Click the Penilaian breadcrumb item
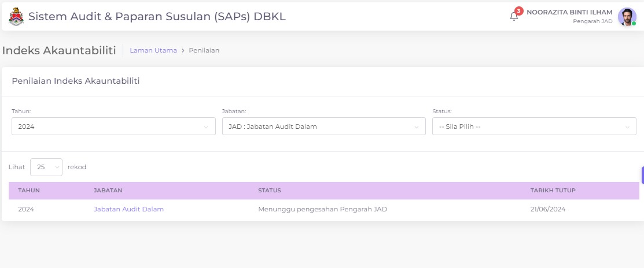The image size is (644, 268). (x=204, y=50)
